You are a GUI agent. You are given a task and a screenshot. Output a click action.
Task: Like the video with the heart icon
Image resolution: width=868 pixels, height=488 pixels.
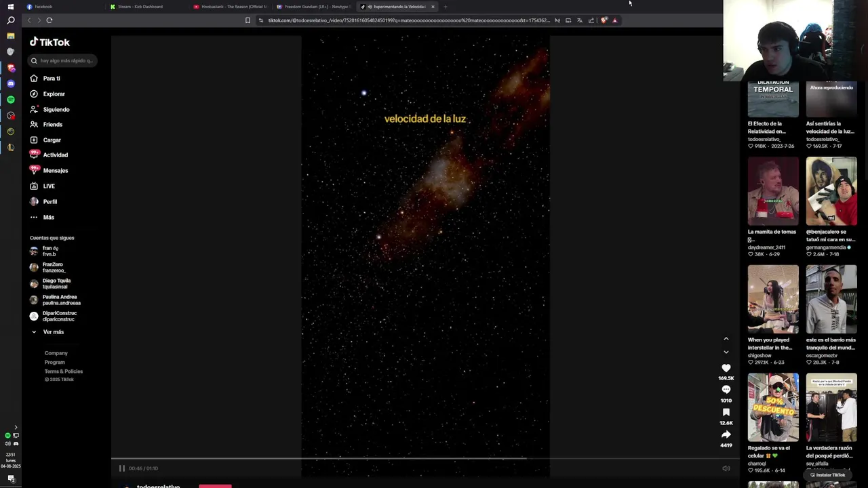point(726,368)
